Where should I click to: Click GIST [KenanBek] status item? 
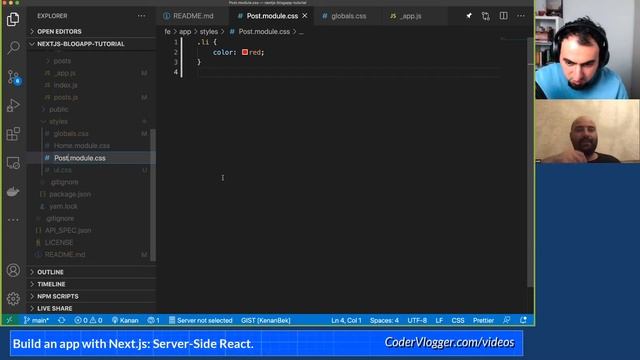[x=266, y=320]
